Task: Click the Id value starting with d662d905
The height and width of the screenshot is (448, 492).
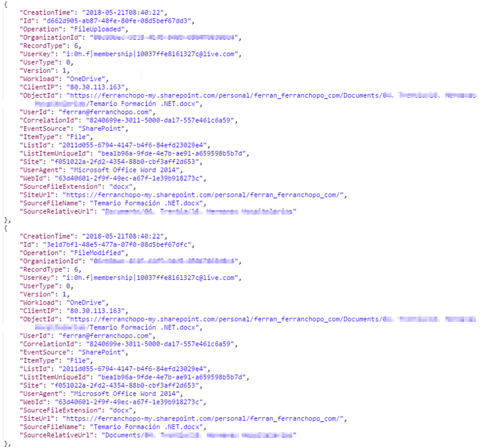Action: coord(117,21)
